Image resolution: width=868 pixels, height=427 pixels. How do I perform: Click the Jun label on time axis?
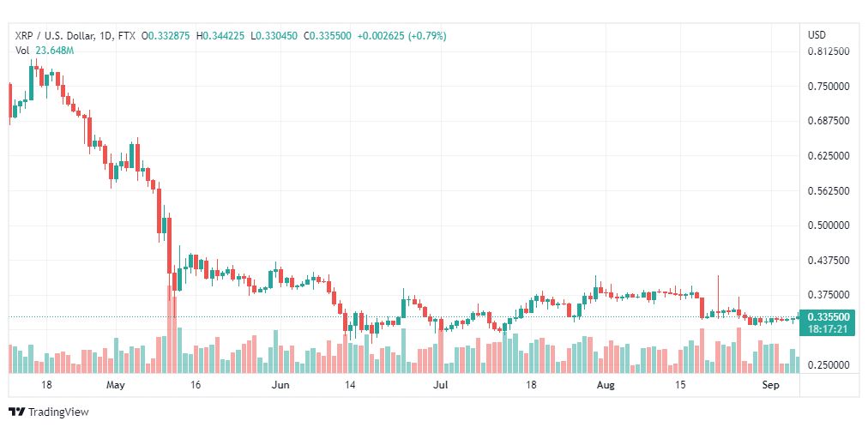pyautogui.click(x=281, y=385)
